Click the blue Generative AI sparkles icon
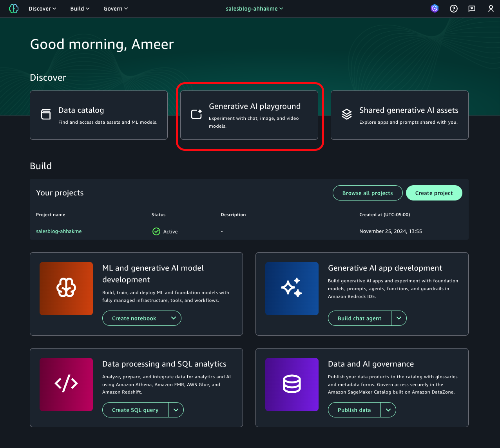The image size is (500, 448). tap(292, 289)
